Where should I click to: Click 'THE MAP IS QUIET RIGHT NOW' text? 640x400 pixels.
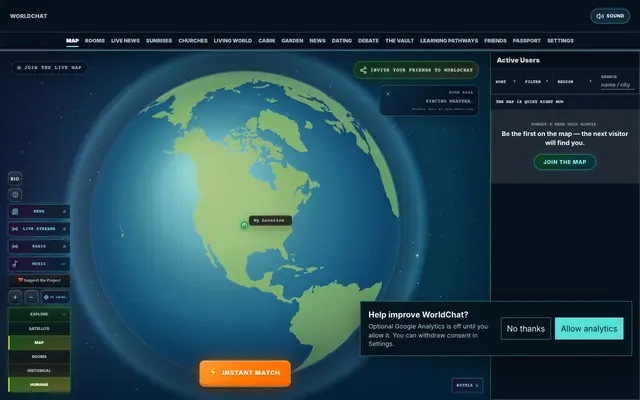coord(529,102)
